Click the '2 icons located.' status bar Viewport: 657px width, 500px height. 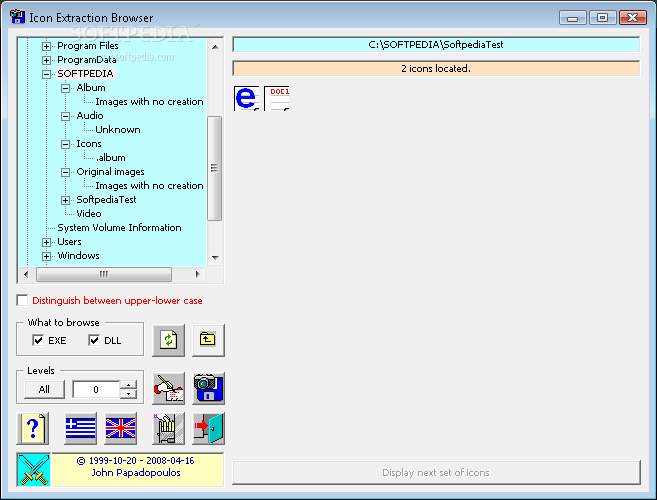[x=436, y=68]
